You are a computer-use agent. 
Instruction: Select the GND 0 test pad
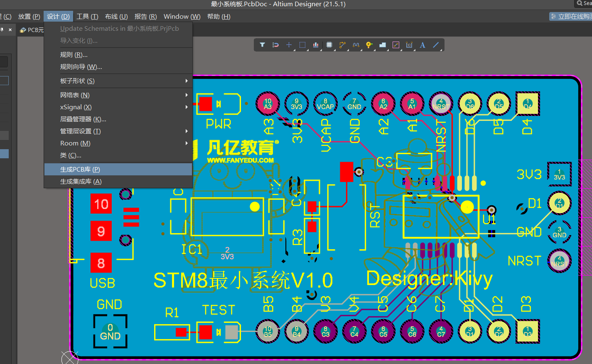(110, 332)
